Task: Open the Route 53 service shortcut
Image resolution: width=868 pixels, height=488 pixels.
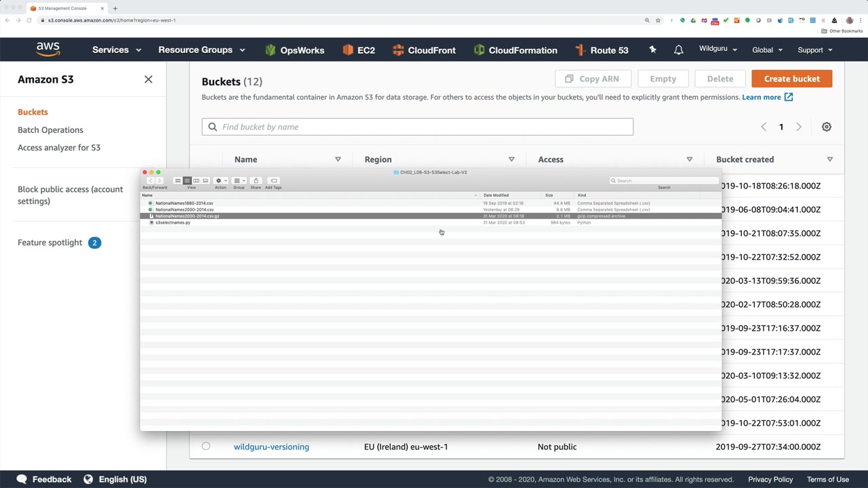Action: point(601,50)
